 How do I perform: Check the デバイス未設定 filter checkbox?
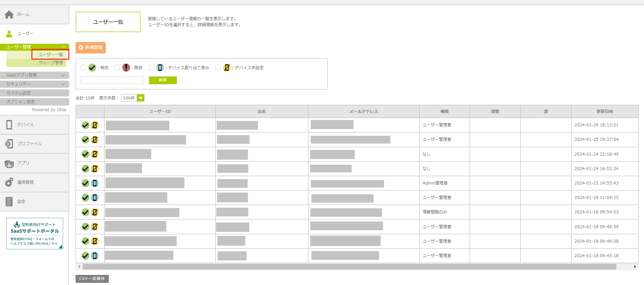click(218, 68)
